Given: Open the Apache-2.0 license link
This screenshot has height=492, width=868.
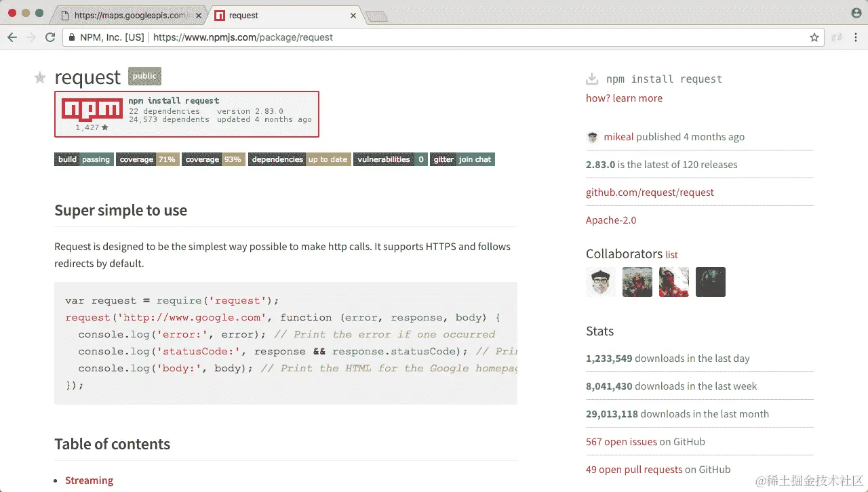Looking at the screenshot, I should 611,220.
